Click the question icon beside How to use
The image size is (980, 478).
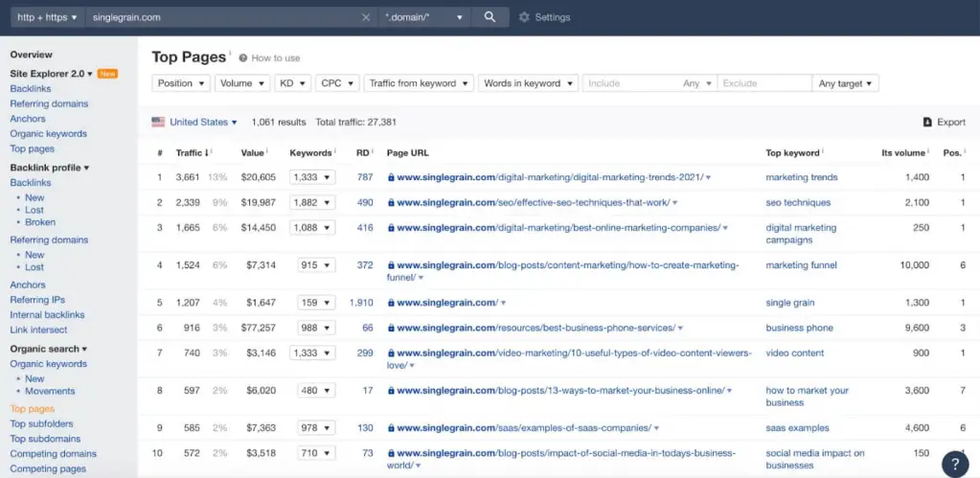tap(243, 58)
